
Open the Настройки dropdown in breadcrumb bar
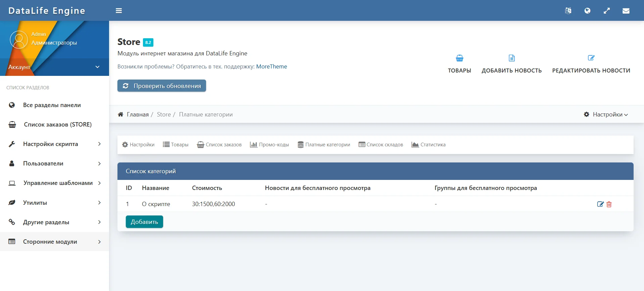coord(606,114)
